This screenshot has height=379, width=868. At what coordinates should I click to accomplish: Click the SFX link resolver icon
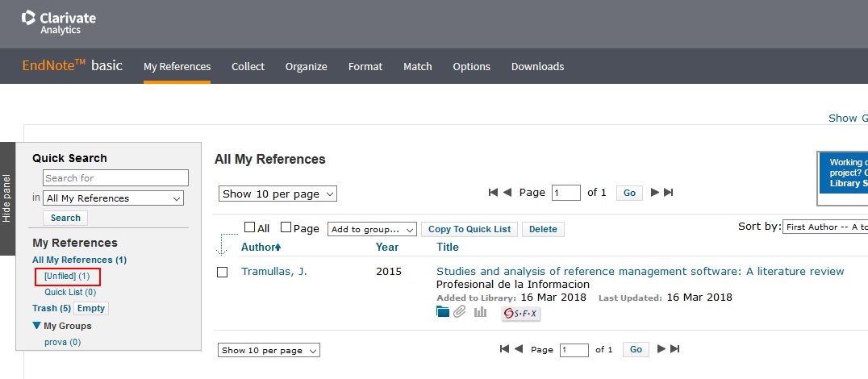pos(520,314)
